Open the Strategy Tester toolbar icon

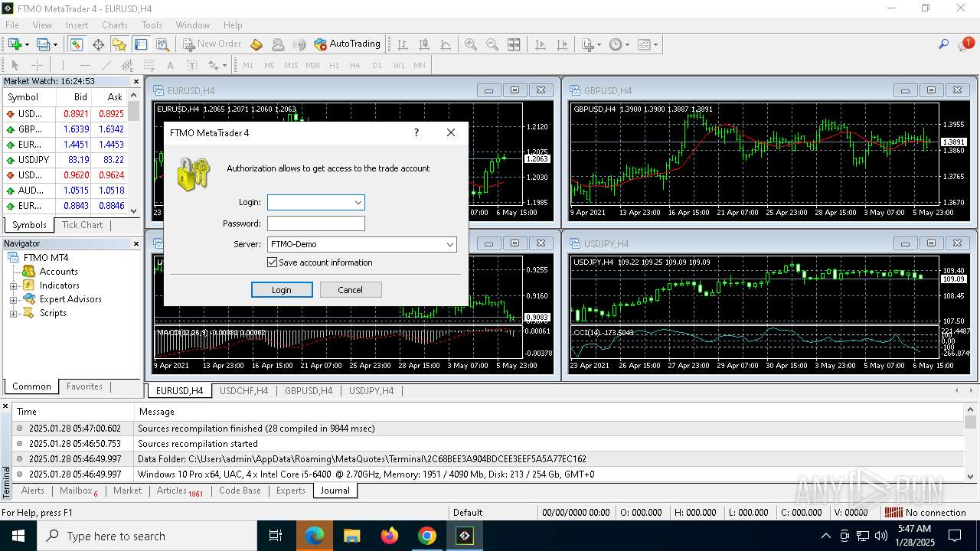[162, 44]
